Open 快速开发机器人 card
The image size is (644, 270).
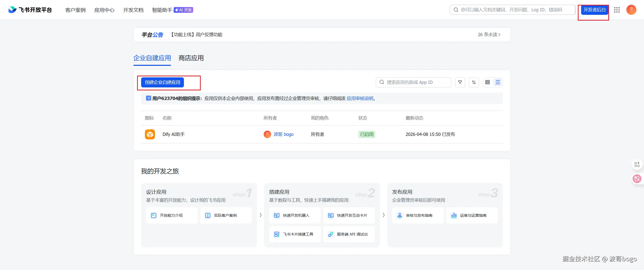click(295, 215)
